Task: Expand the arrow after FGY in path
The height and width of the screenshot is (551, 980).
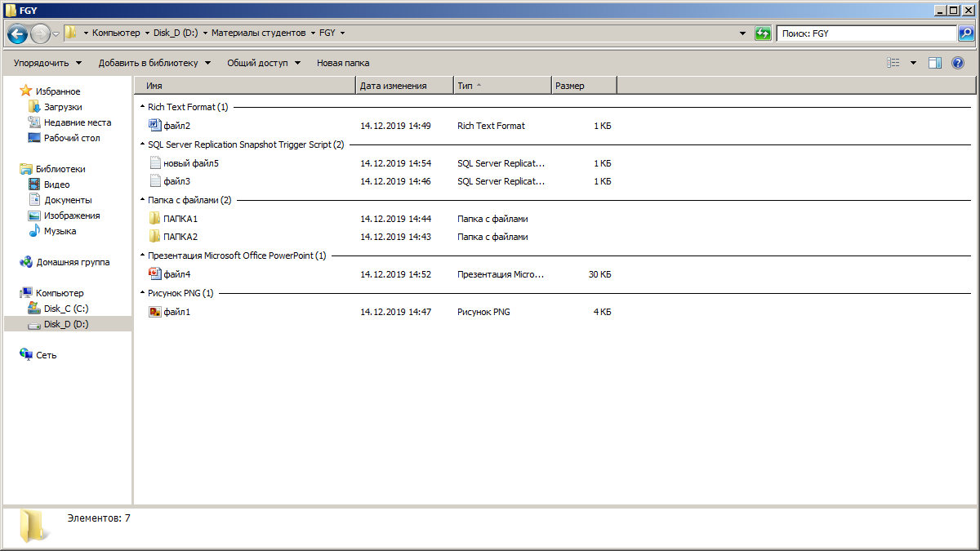Action: (342, 33)
